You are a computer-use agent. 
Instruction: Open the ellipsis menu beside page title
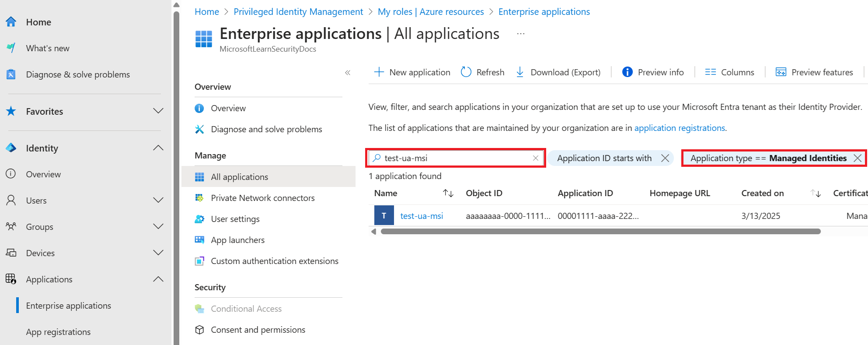pyautogui.click(x=520, y=34)
